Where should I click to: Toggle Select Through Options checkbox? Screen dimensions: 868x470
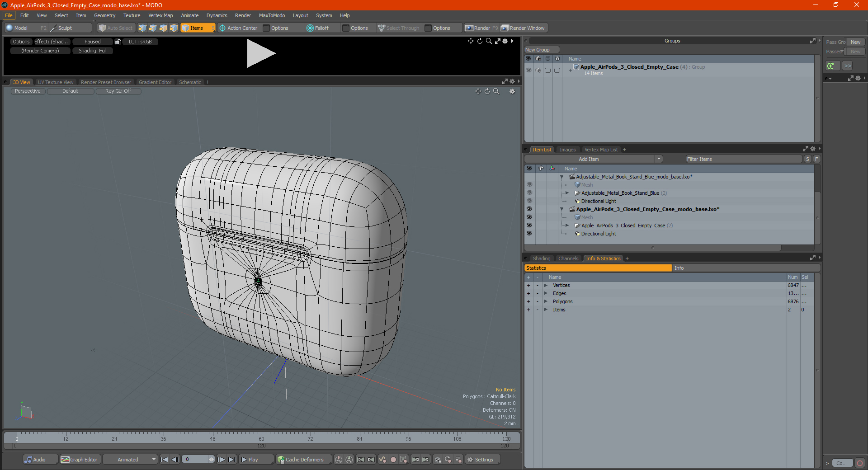[x=428, y=28]
